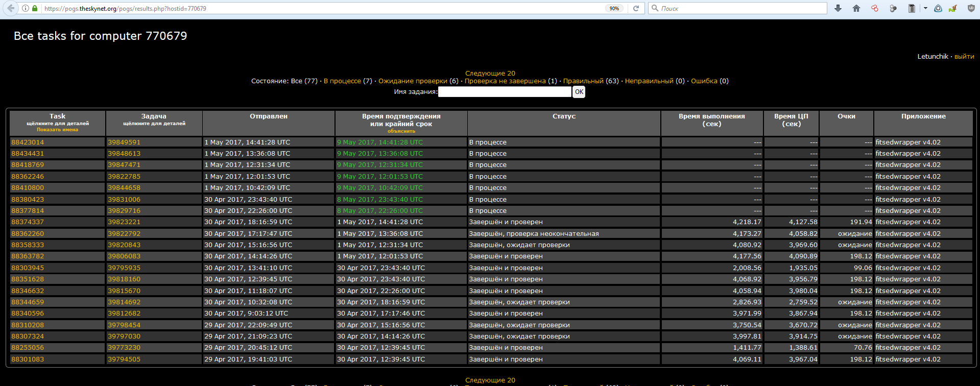Open task 88340596
Screen dimensions: 980x386
tap(28, 313)
